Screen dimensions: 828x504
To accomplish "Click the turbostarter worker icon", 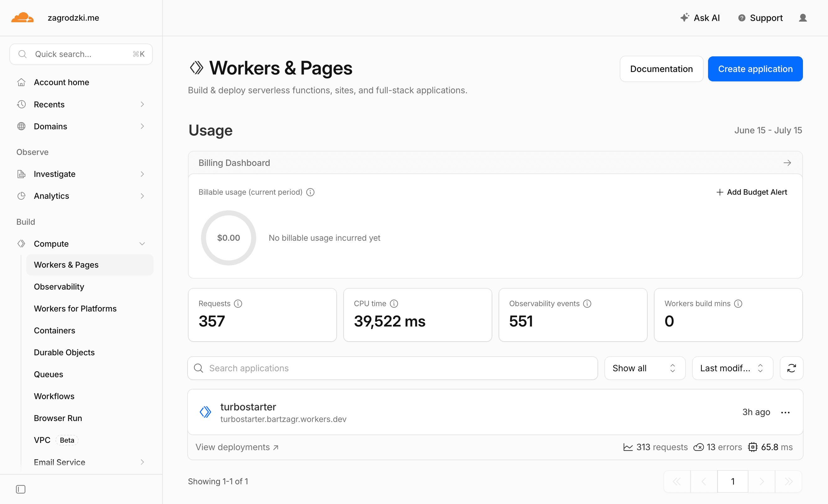I will point(205,412).
